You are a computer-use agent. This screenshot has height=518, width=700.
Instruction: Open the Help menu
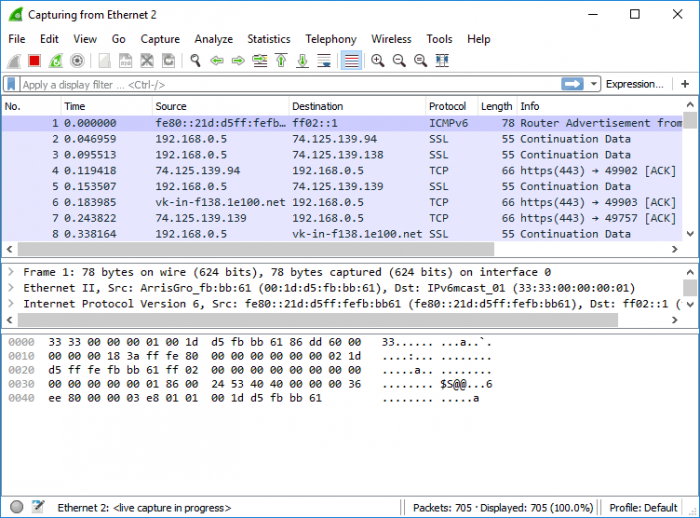point(479,39)
